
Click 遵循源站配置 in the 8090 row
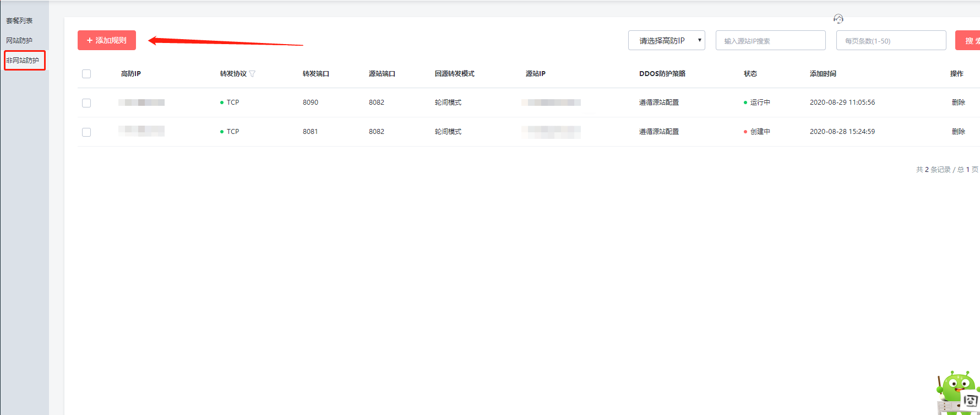[x=659, y=103]
